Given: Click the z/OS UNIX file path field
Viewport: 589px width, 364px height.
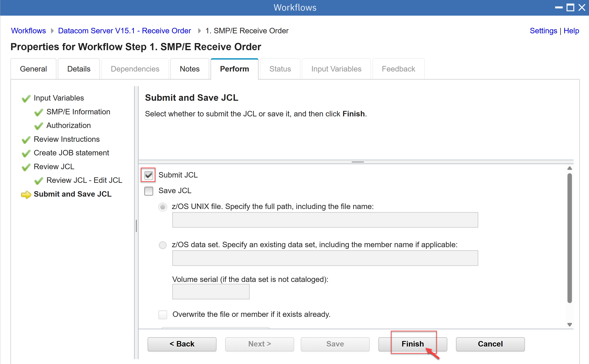Looking at the screenshot, I should pos(325,220).
